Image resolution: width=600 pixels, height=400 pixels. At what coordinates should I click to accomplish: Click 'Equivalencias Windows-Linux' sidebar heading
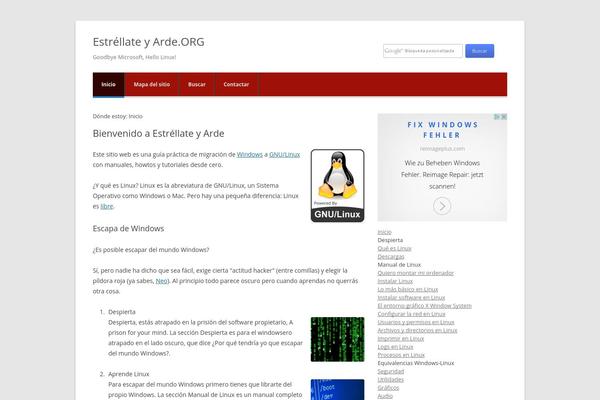(416, 363)
